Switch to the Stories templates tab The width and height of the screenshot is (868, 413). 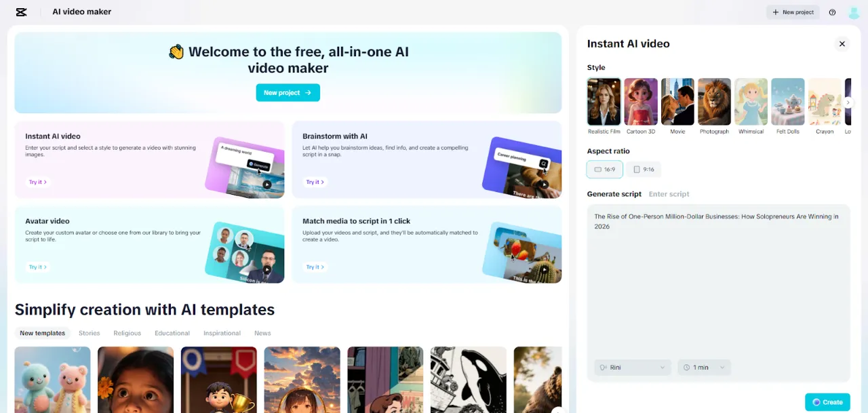[x=89, y=333]
